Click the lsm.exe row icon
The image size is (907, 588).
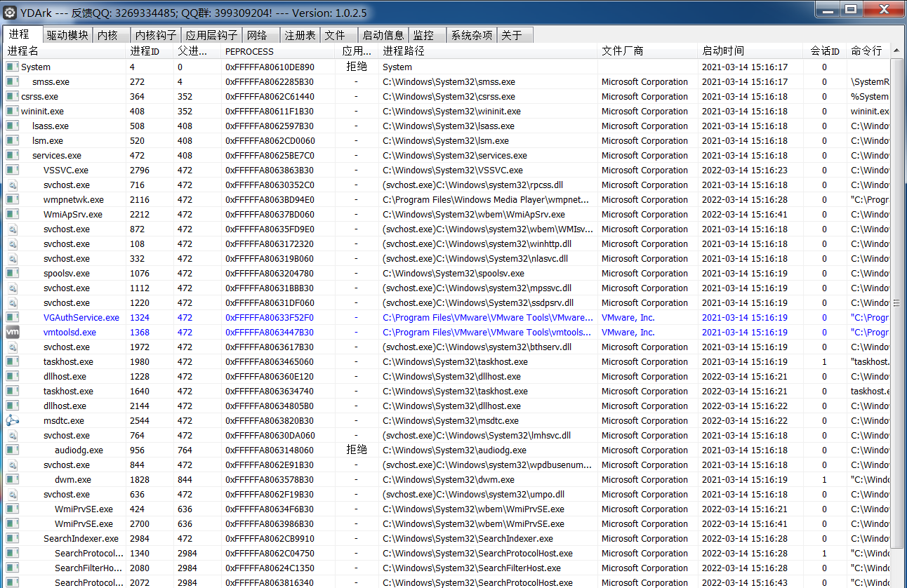12,141
